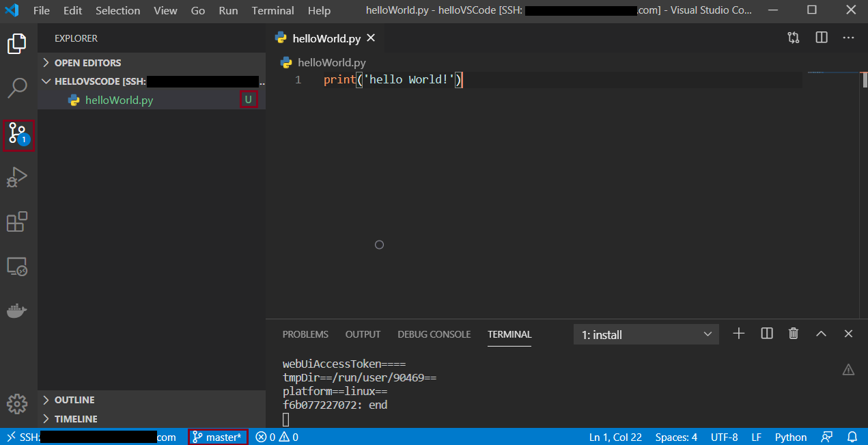The width and height of the screenshot is (868, 445).
Task: Switch to the PROBLEMS tab
Action: pos(305,334)
